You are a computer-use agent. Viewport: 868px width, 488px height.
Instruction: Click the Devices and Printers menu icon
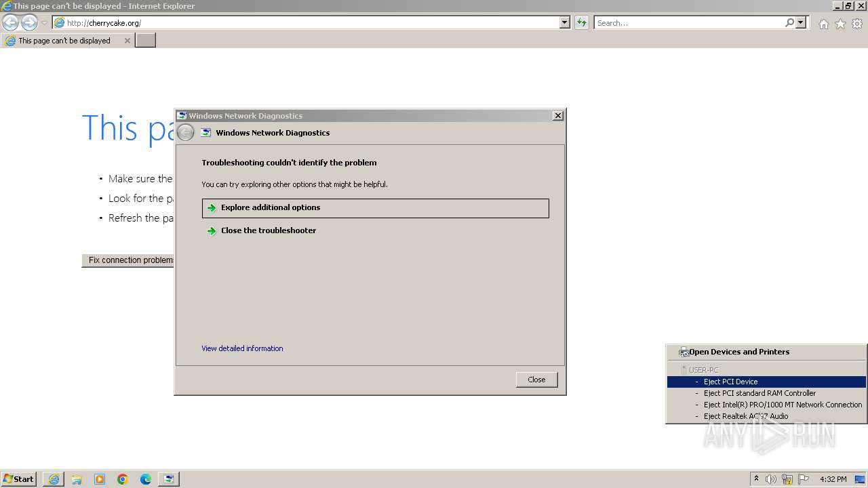tap(684, 352)
